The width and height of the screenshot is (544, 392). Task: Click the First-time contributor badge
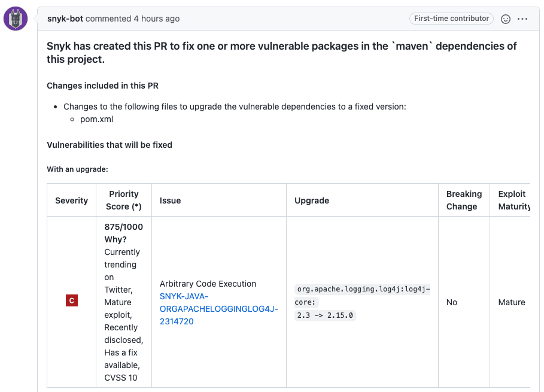(451, 19)
